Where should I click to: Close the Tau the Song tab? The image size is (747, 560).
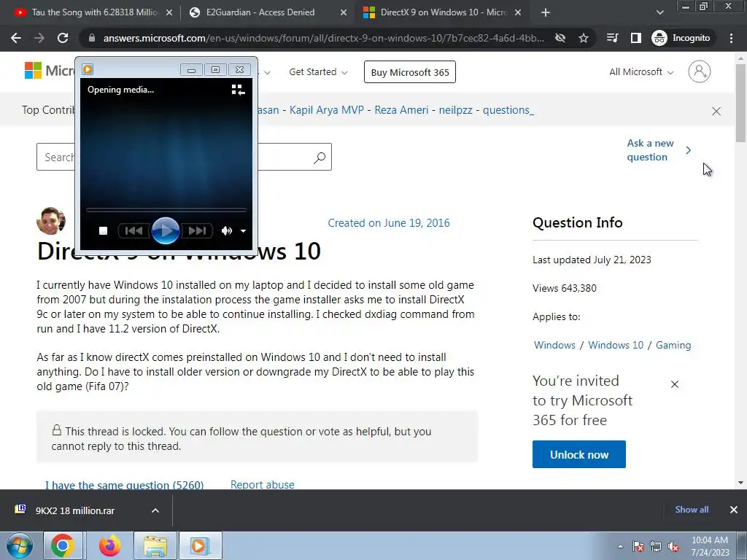coord(169,13)
